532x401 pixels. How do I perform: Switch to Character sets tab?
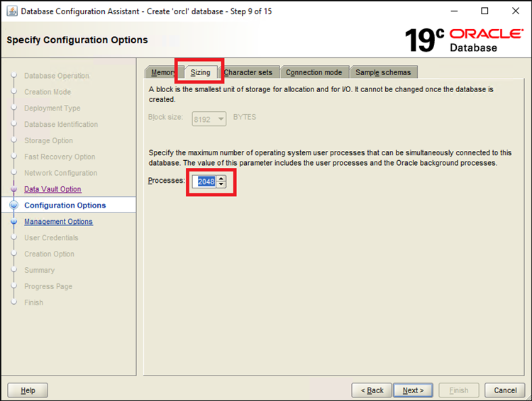pyautogui.click(x=248, y=72)
